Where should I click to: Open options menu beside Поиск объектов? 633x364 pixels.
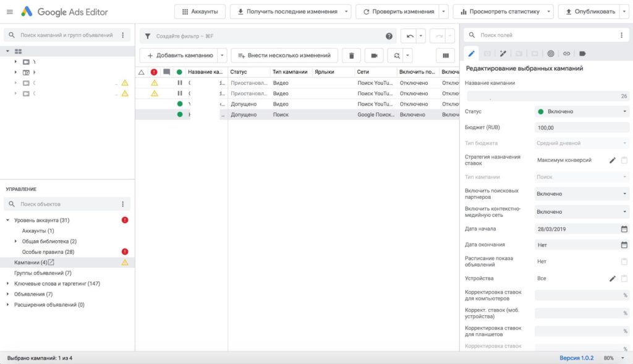pos(123,204)
